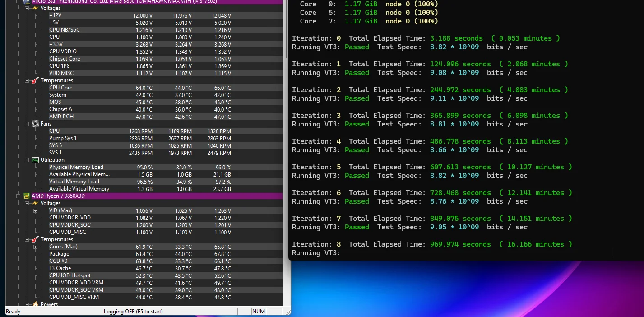This screenshot has height=317, width=644.
Task: Select the Pump Sys 1 fan row label
Action: click(x=63, y=138)
